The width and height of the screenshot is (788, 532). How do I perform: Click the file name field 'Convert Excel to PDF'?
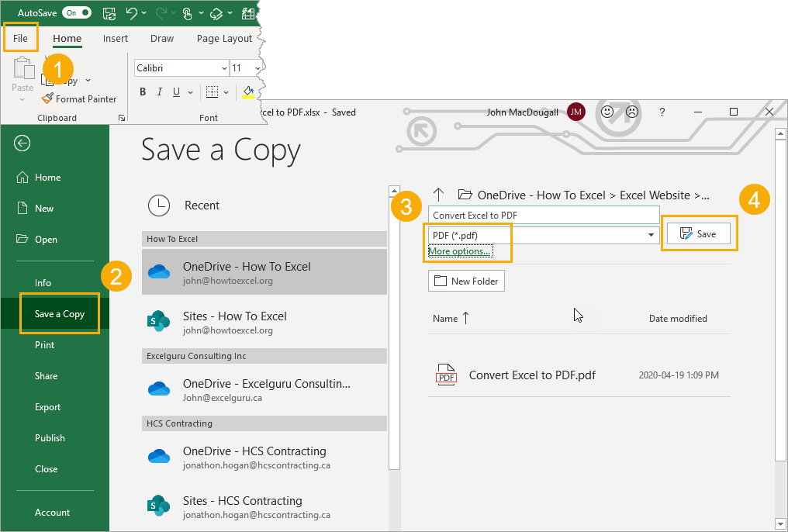[x=544, y=215]
